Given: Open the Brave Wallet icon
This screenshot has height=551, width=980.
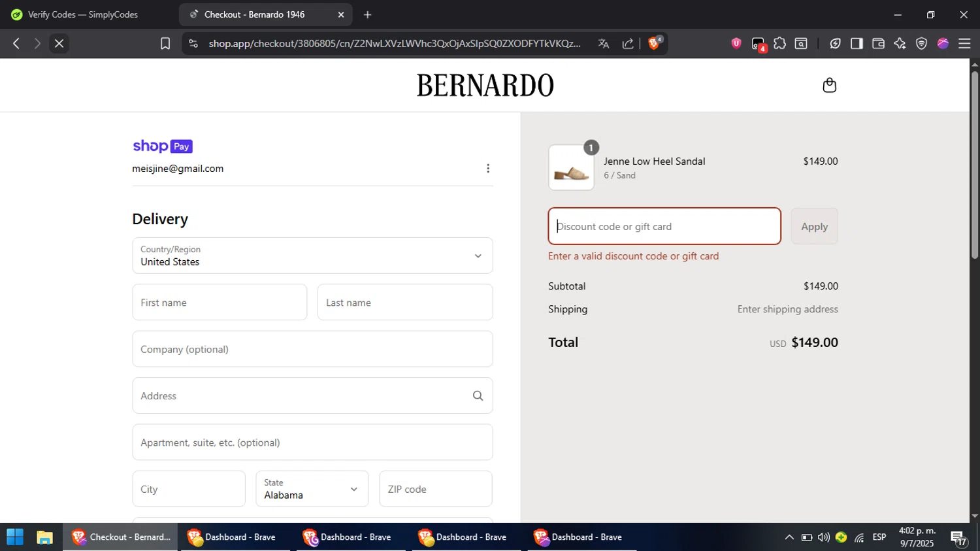Looking at the screenshot, I should 878,43.
